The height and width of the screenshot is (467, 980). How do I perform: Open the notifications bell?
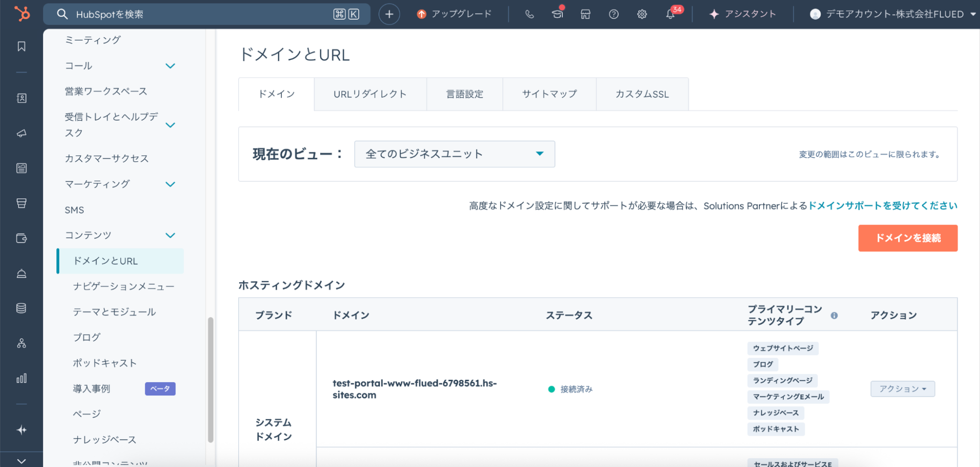[670, 14]
